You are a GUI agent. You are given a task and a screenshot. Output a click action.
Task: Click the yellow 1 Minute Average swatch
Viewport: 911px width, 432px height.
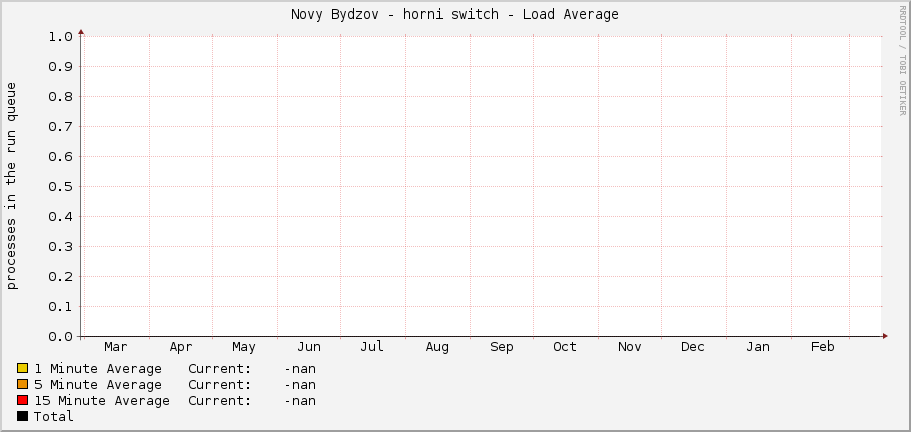[22, 368]
